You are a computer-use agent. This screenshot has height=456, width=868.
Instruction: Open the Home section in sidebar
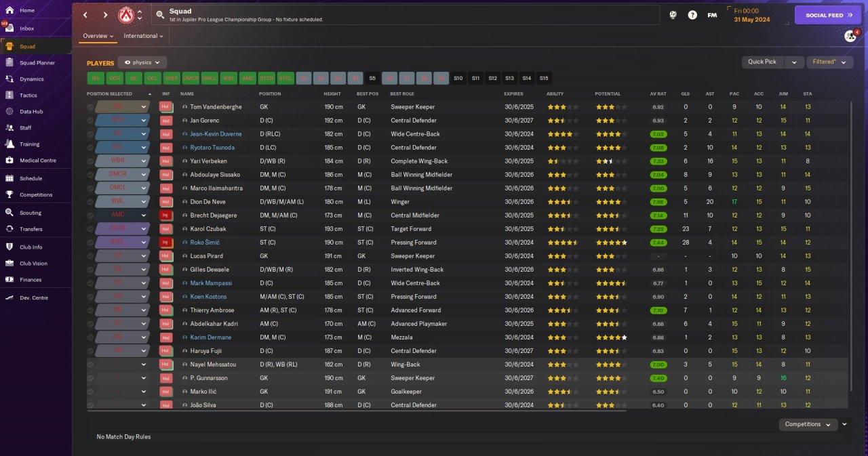click(x=27, y=10)
